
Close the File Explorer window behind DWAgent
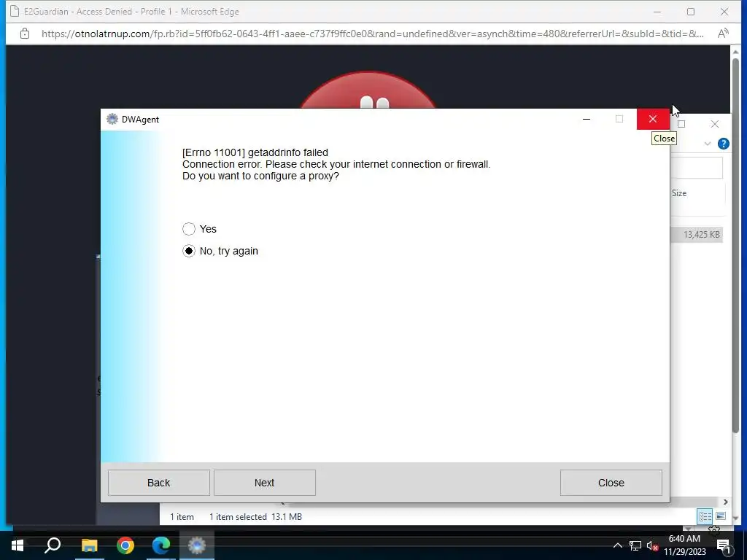(x=715, y=124)
